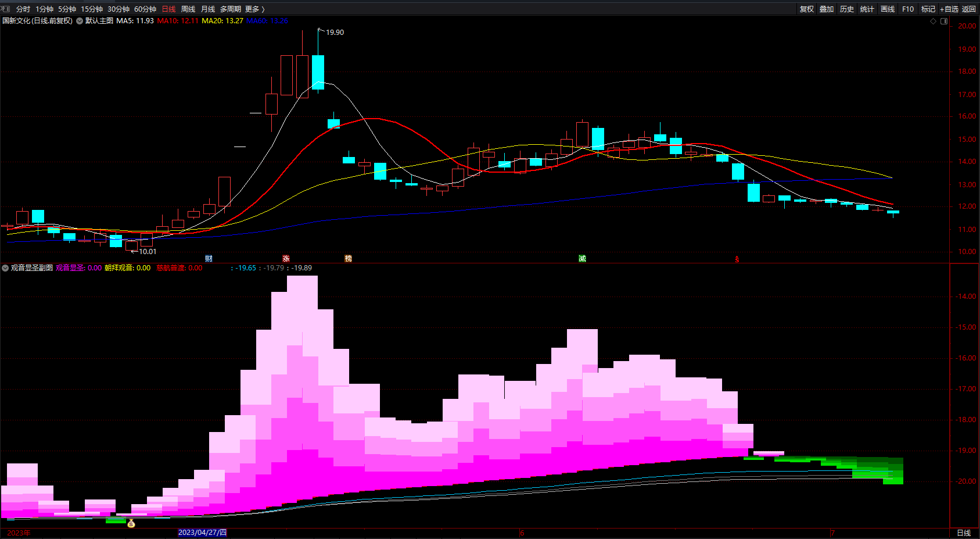Viewport: 980px width, 539px height.
Task: Select the 30分钟 period tab
Action: coord(119,9)
